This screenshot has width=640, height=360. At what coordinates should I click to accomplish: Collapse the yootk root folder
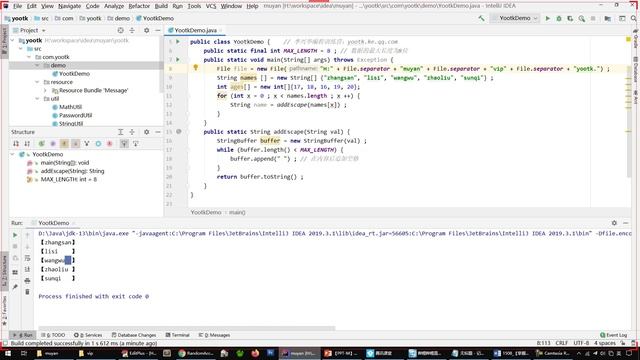point(13,40)
